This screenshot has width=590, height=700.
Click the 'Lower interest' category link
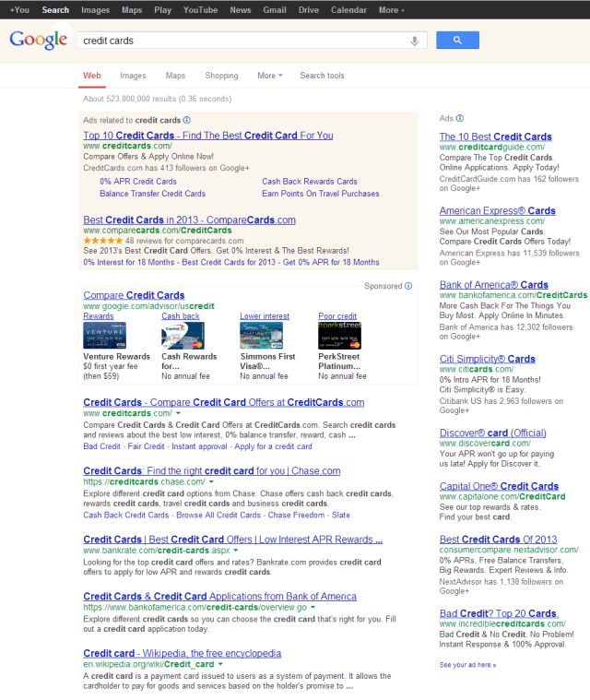[265, 316]
